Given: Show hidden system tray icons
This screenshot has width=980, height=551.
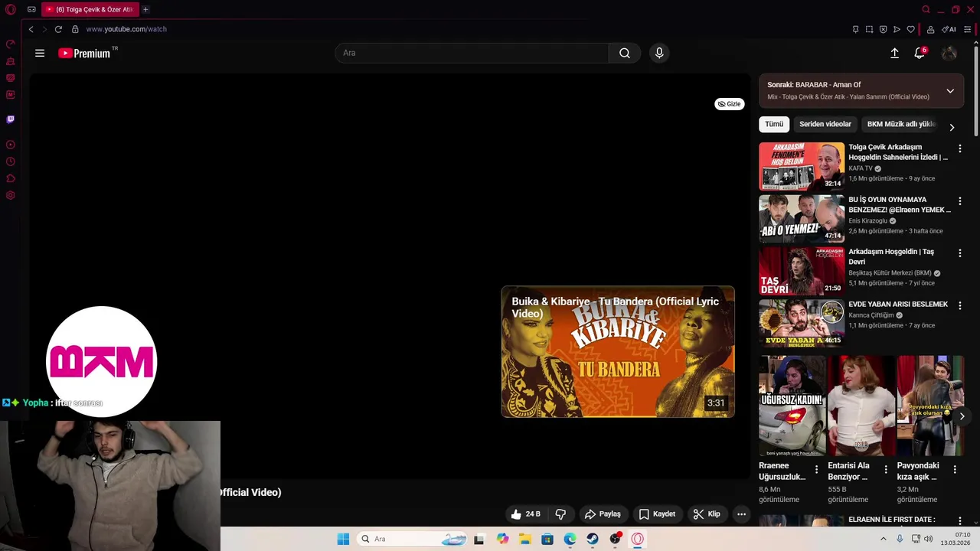Looking at the screenshot, I should (883, 539).
